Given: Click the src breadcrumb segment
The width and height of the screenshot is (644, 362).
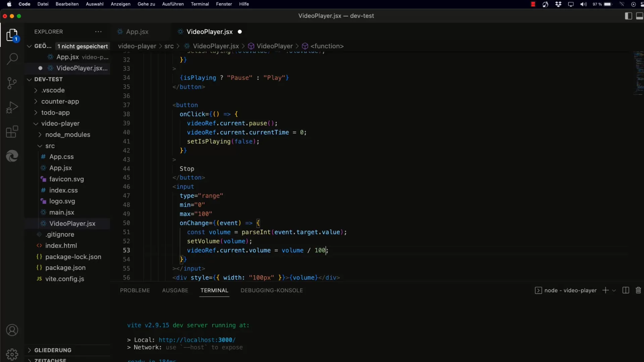Looking at the screenshot, I should click(169, 46).
